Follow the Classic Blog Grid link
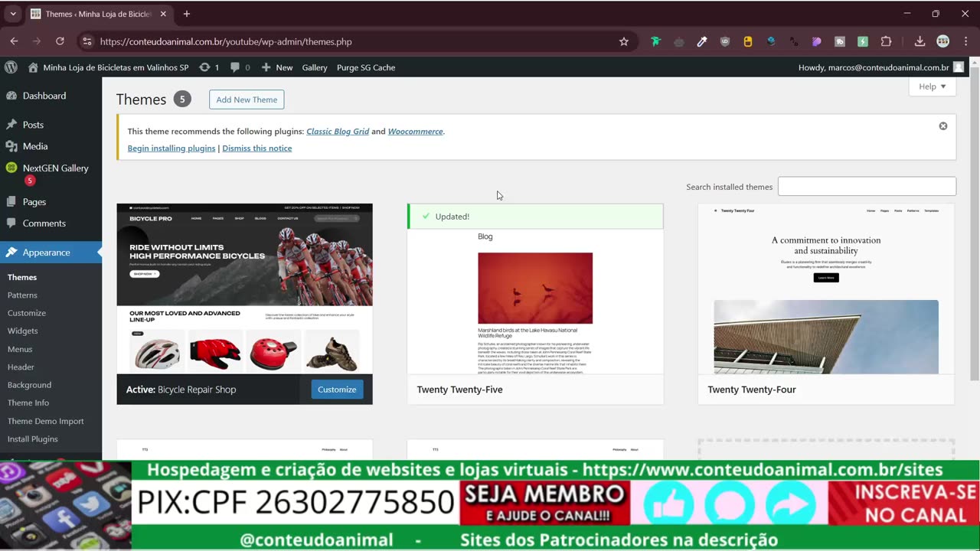This screenshot has height=551, width=980. pos(338,132)
